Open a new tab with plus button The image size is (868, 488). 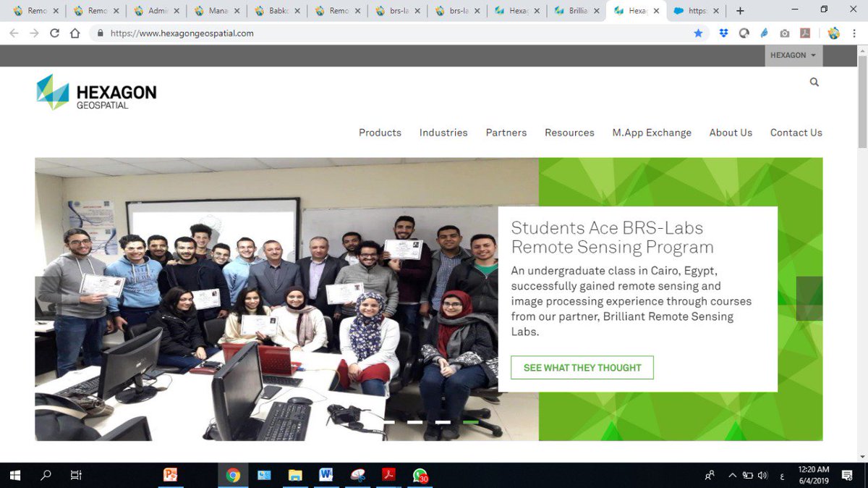click(740, 11)
